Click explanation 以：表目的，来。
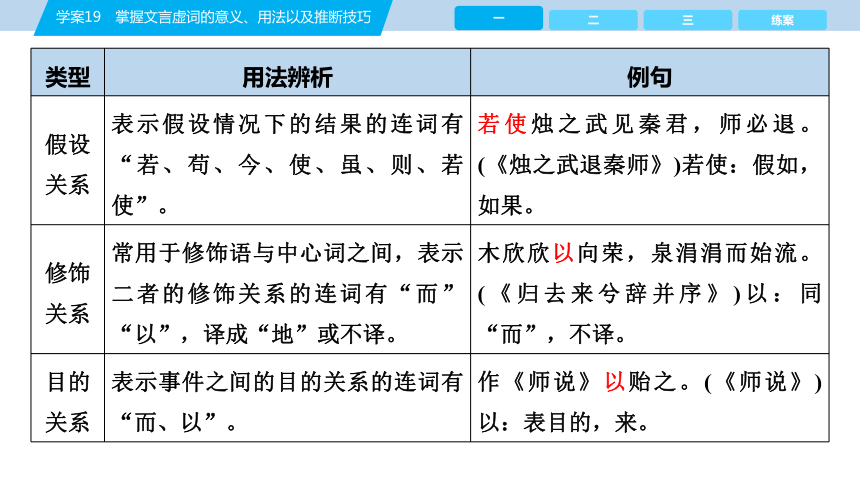 click(x=564, y=423)
